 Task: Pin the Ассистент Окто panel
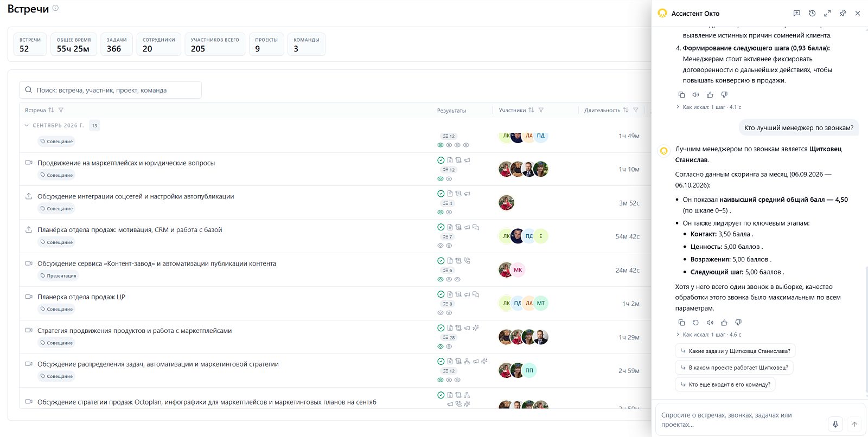tap(843, 14)
